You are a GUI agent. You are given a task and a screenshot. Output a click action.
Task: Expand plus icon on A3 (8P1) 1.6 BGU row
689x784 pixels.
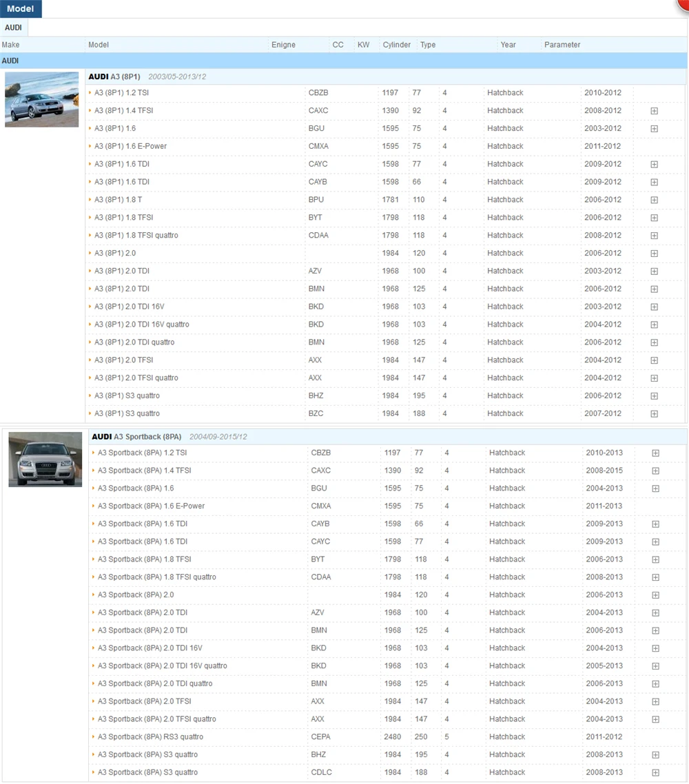click(654, 129)
